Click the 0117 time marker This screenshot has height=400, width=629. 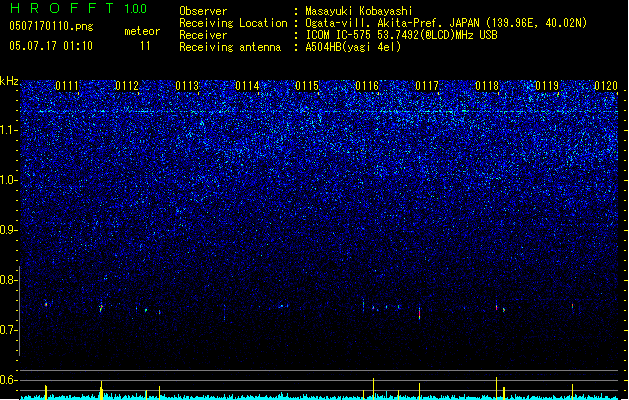[x=427, y=86]
